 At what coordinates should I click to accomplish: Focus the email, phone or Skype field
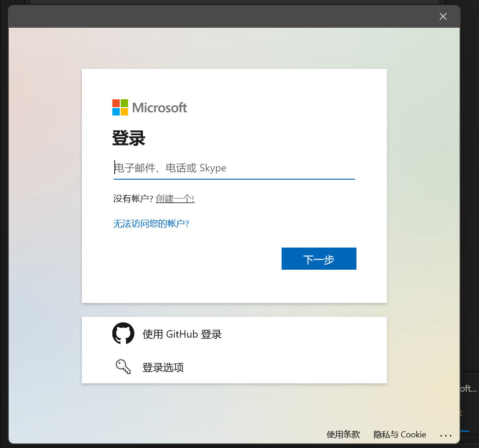pos(234,168)
